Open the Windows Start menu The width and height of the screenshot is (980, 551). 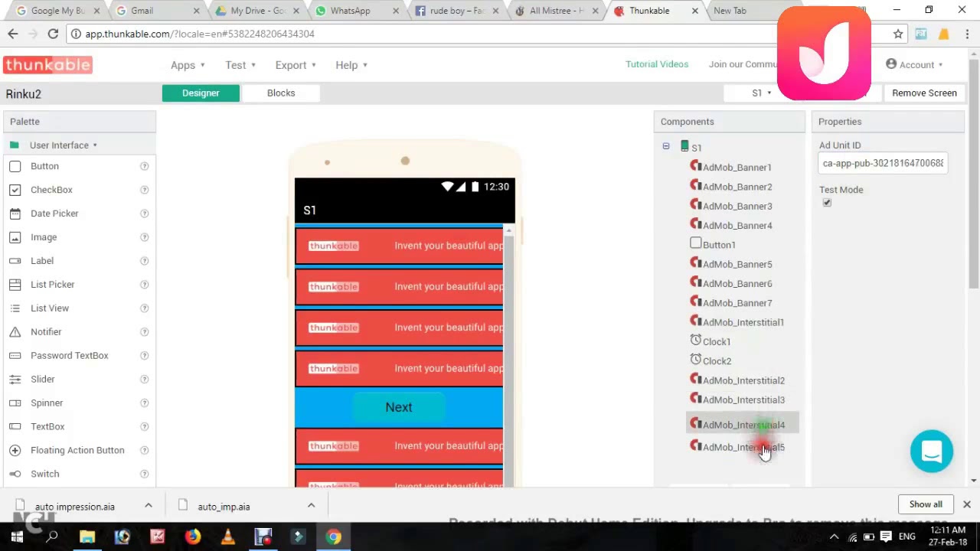pos(17,537)
